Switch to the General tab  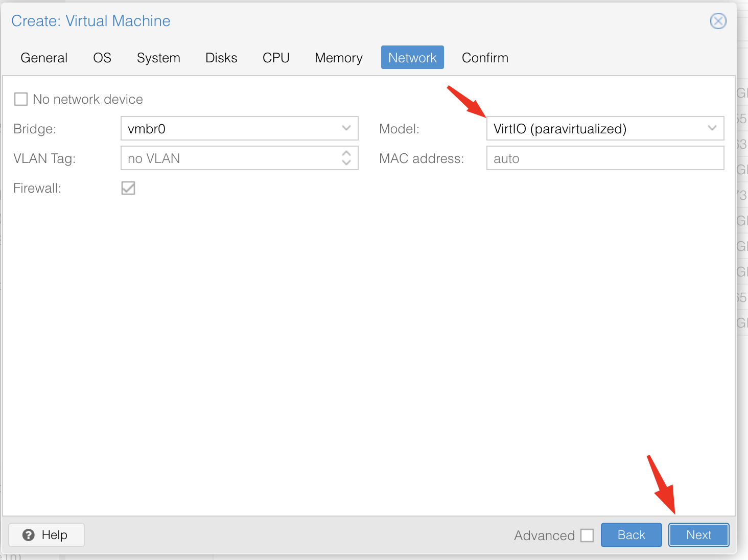[44, 58]
